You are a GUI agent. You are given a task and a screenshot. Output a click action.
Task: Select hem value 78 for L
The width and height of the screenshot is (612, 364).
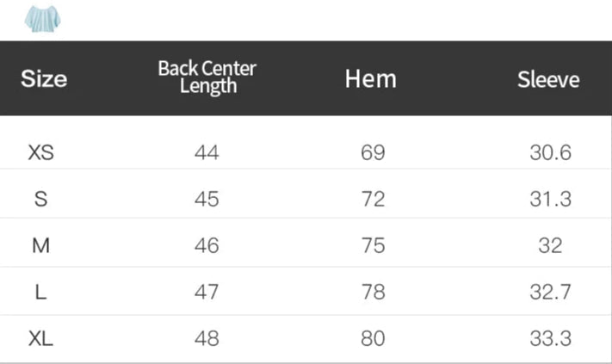[x=373, y=292]
